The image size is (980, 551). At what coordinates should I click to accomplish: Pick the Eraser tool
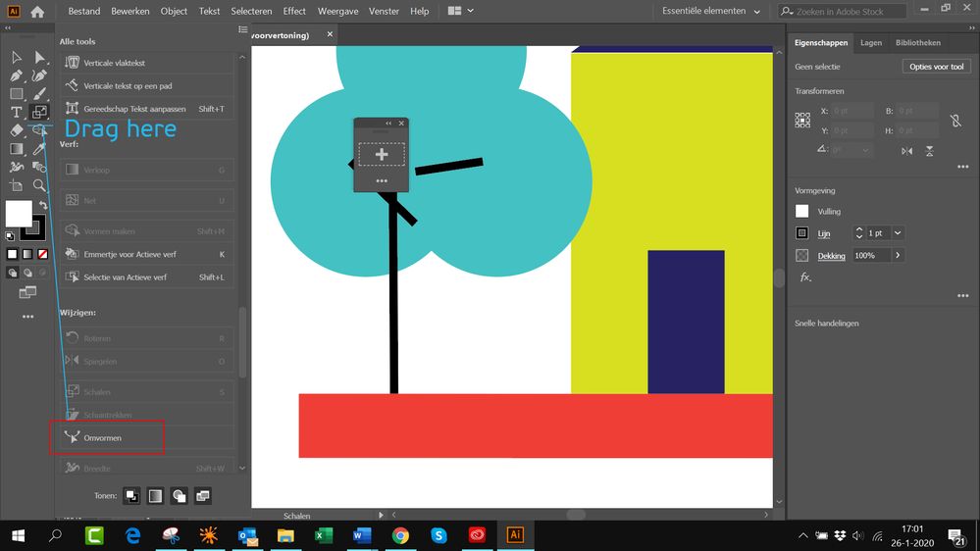[17, 130]
